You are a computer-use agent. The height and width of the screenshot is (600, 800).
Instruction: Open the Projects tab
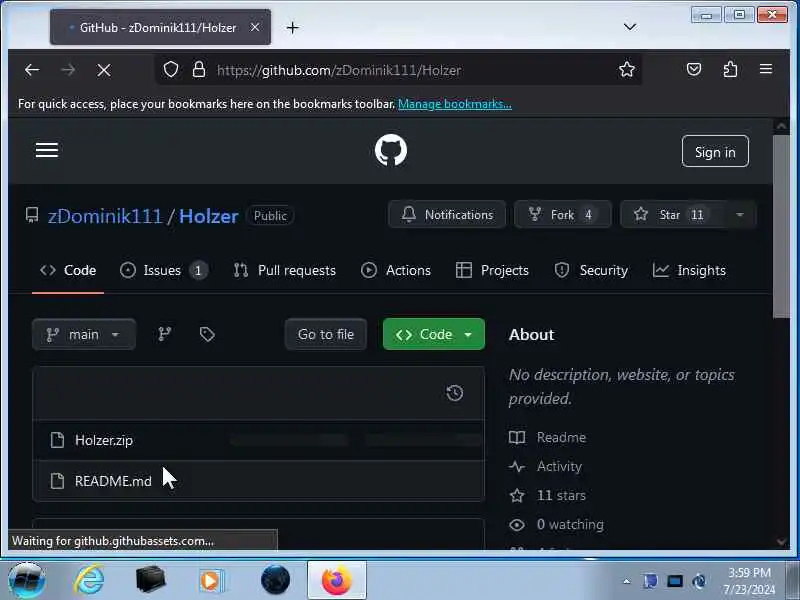[x=492, y=270]
